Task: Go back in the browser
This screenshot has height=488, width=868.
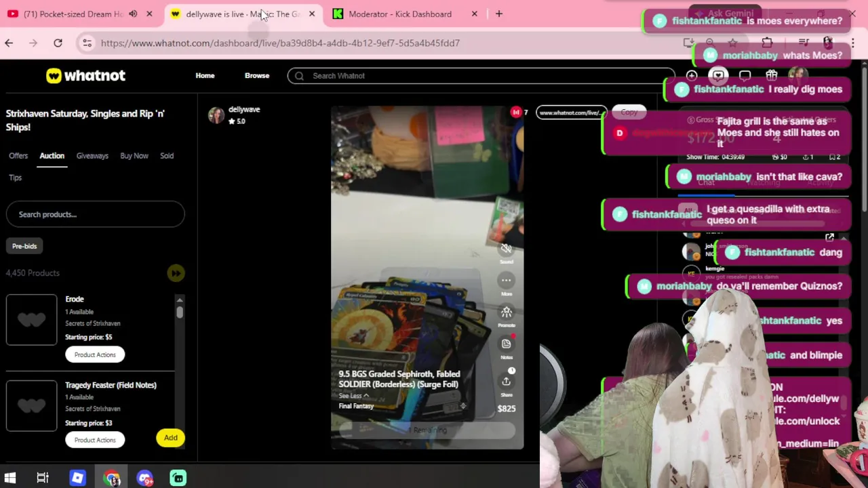Action: coord(9,43)
